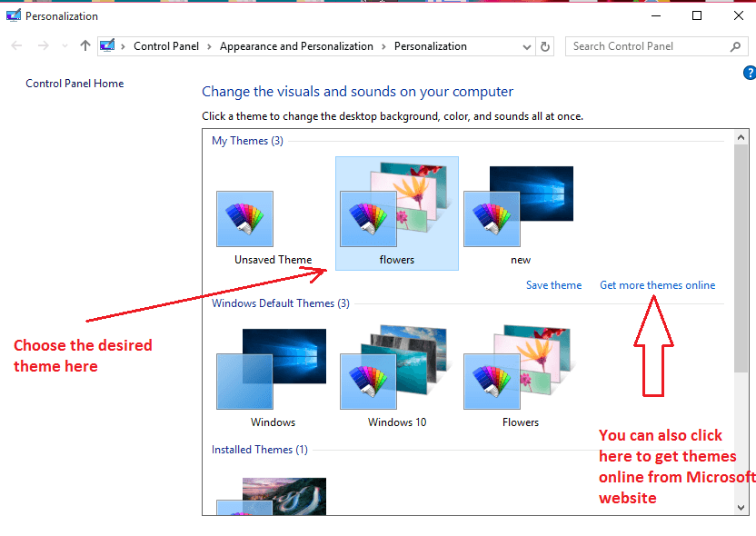Go up one level with Up arrow
The height and width of the screenshot is (536, 756).
pyautogui.click(x=85, y=45)
